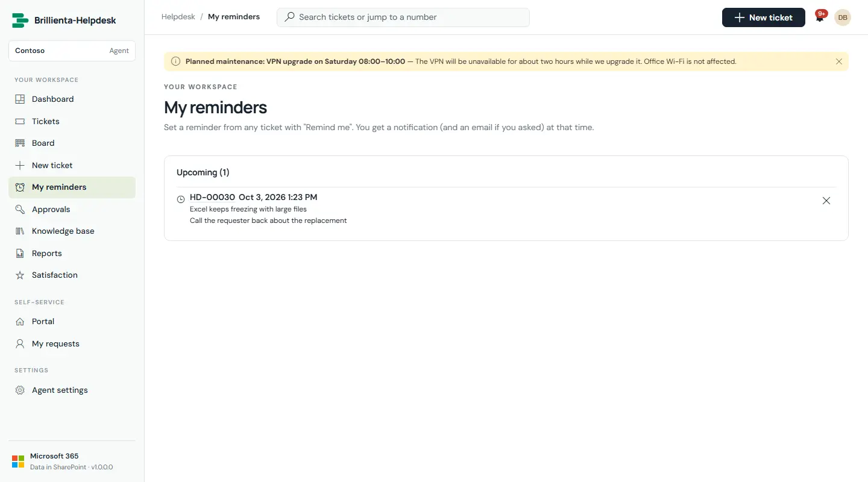Open My requests in sidebar
Image resolution: width=868 pixels, height=482 pixels.
click(x=72, y=343)
